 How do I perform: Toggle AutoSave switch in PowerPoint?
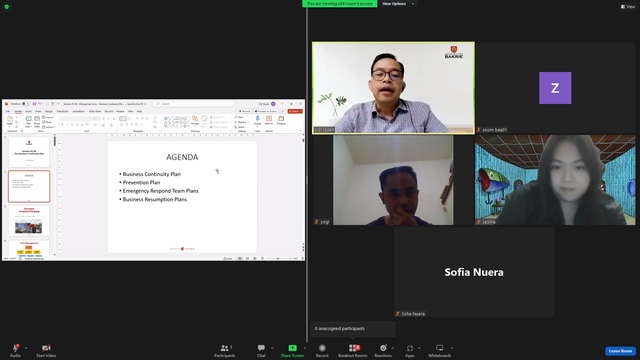[x=26, y=104]
